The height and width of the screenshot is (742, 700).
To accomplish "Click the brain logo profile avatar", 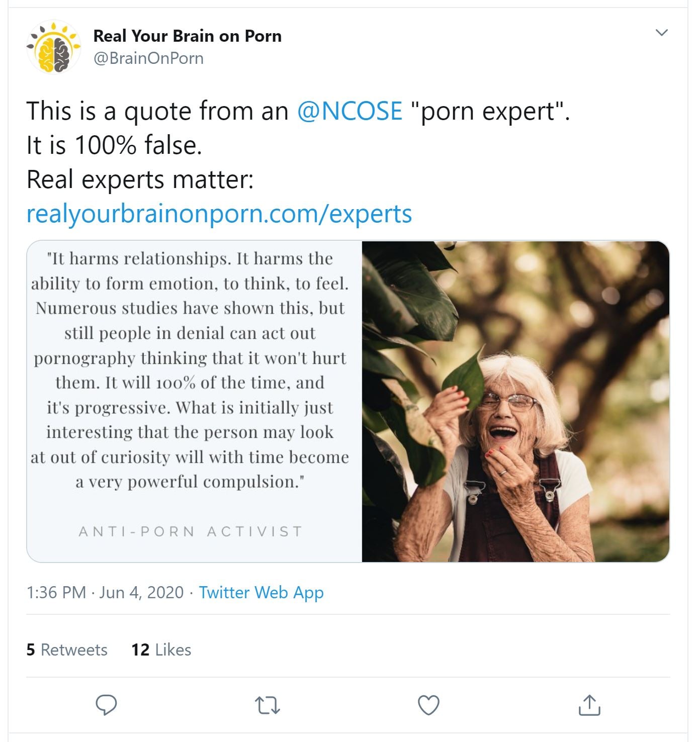I will tap(54, 47).
